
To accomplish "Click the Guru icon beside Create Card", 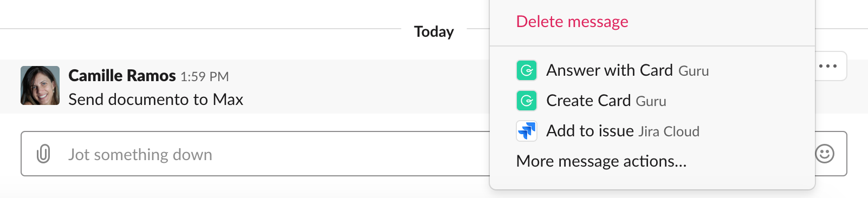I will tap(527, 101).
